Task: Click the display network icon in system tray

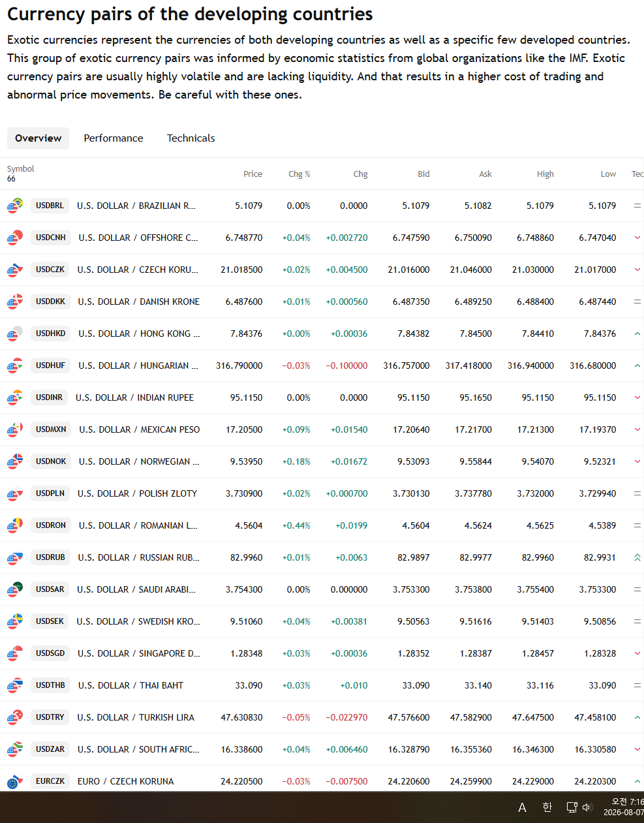Action: click(x=572, y=807)
